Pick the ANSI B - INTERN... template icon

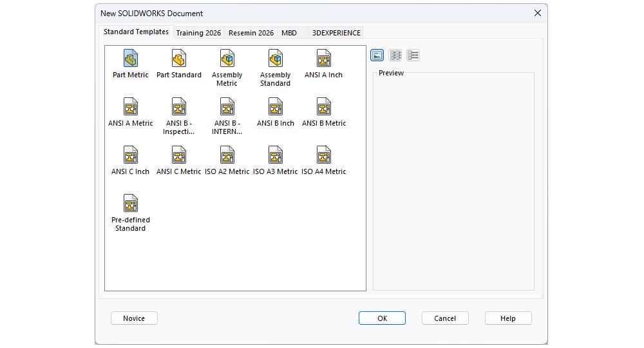227,107
